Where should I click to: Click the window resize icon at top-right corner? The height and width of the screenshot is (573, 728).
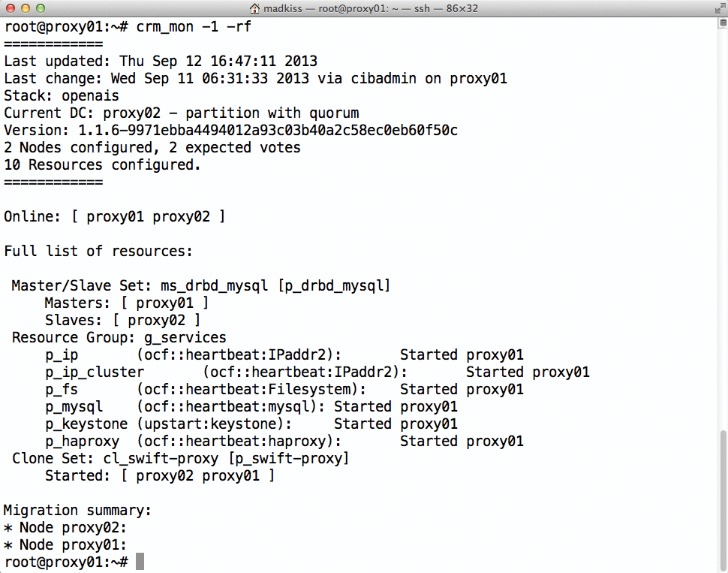[x=719, y=8]
